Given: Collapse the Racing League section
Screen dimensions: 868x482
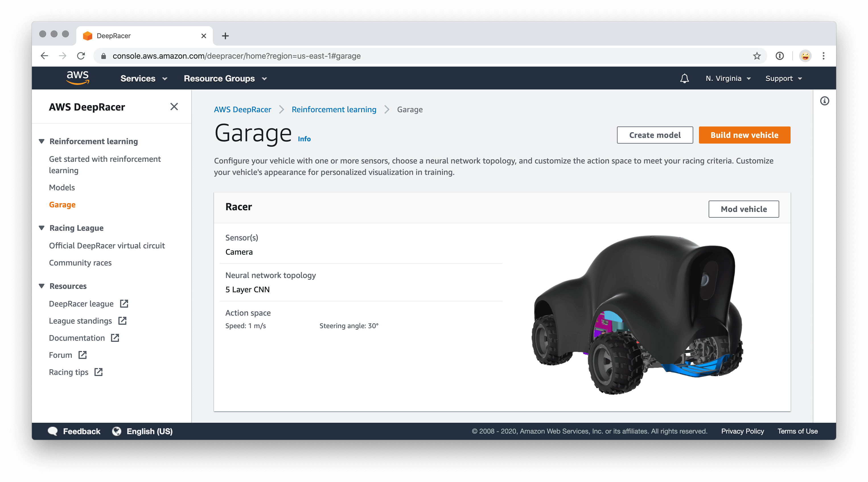Looking at the screenshot, I should click(x=42, y=228).
